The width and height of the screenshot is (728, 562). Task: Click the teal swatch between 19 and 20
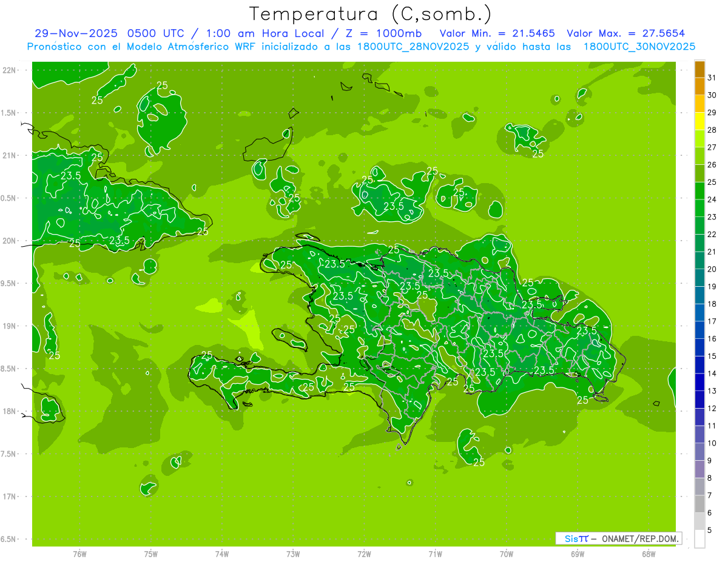tap(699, 278)
